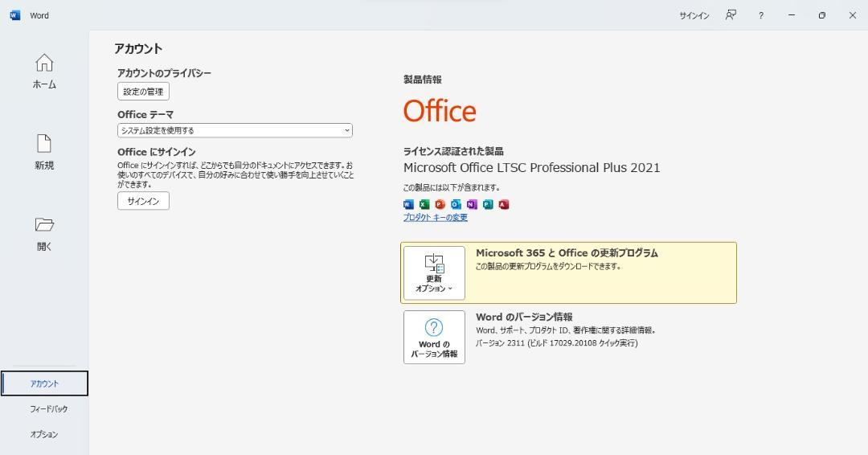This screenshot has width=868, height=455.
Task: Open オプション in the sidebar
Action: [44, 435]
